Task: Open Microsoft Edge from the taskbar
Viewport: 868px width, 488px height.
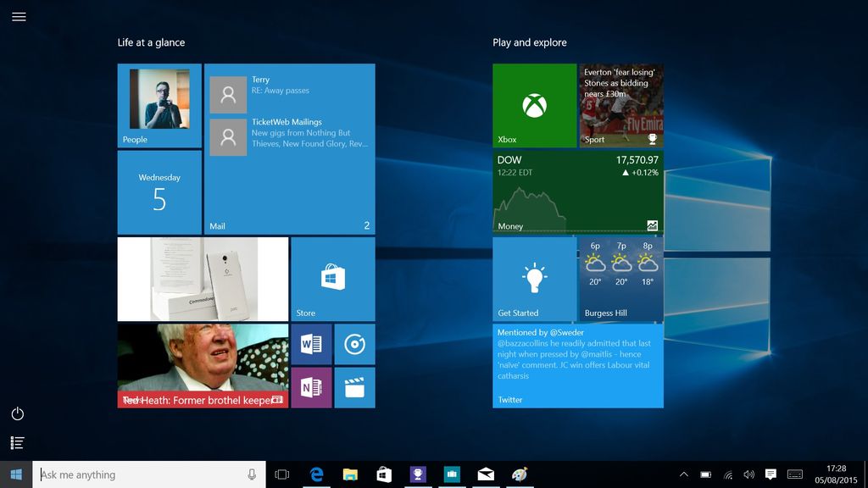Action: pos(317,474)
